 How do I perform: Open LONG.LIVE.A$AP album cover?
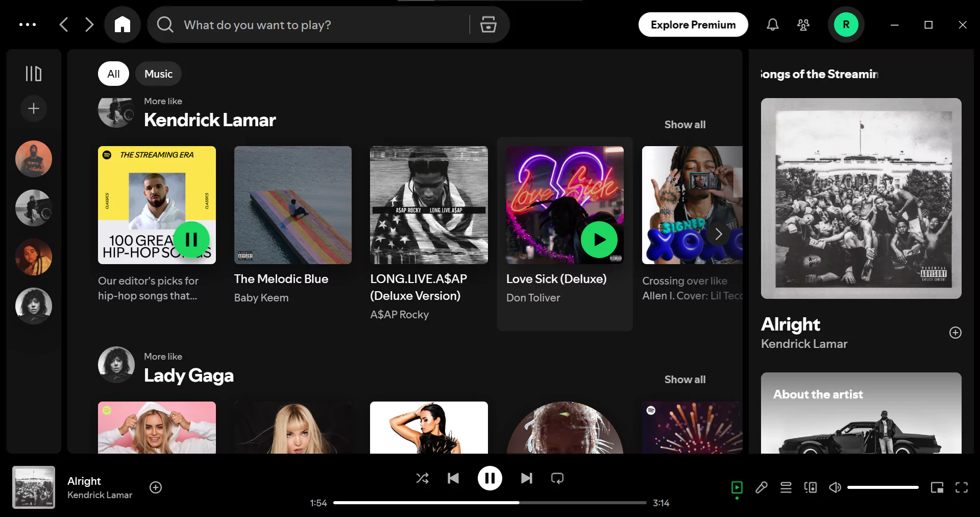(x=429, y=205)
